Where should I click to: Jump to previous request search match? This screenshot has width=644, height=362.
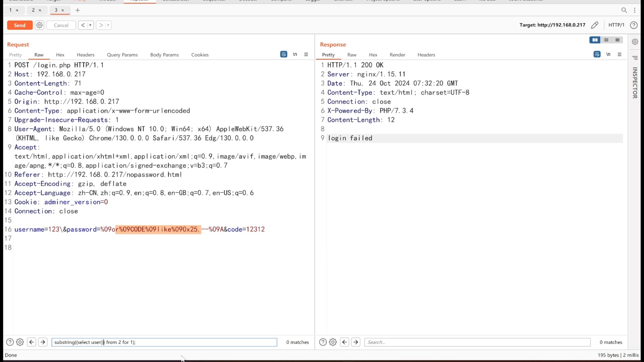[32, 342]
